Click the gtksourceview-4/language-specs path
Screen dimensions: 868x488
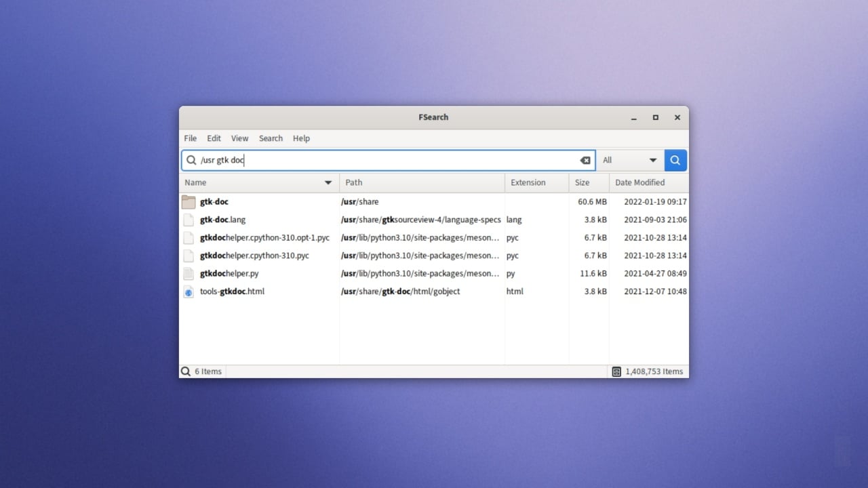point(421,220)
